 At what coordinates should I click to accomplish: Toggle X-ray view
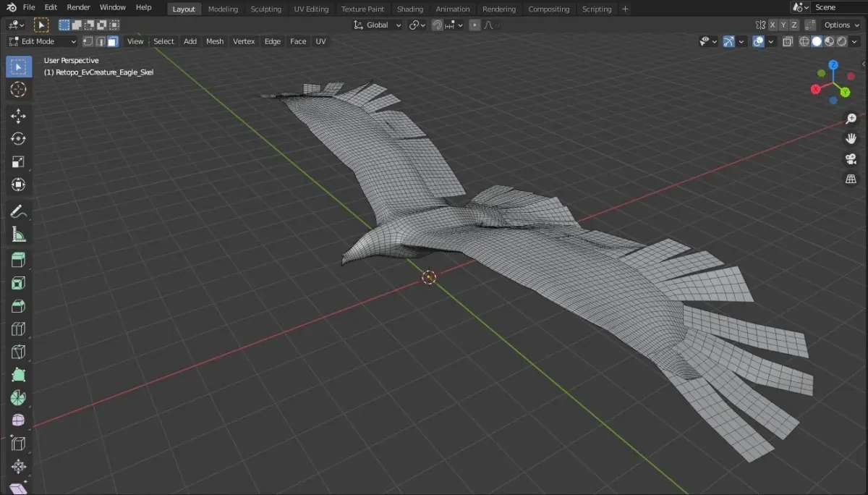point(788,41)
